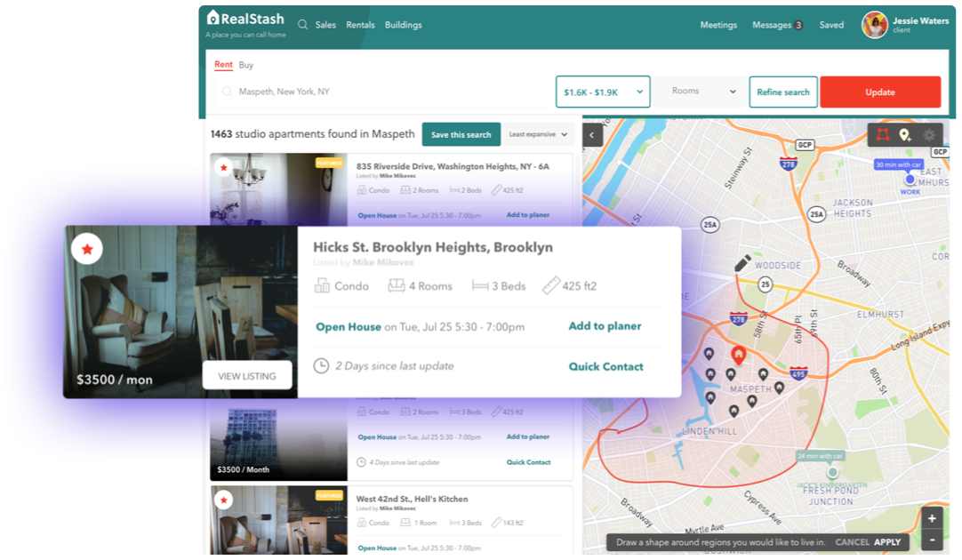Open the $1.6K - $1.9K price dropdown
Viewport: 962px width, 560px height.
click(603, 92)
